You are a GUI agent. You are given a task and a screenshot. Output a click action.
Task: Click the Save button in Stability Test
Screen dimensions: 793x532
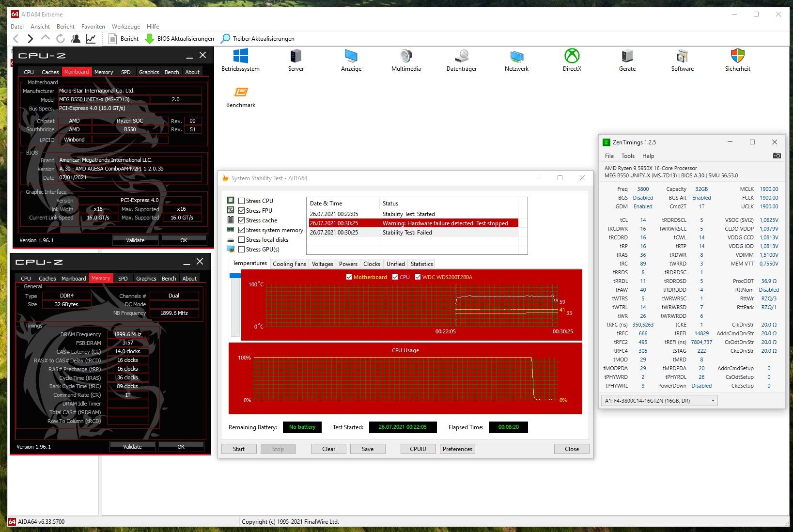click(x=368, y=449)
